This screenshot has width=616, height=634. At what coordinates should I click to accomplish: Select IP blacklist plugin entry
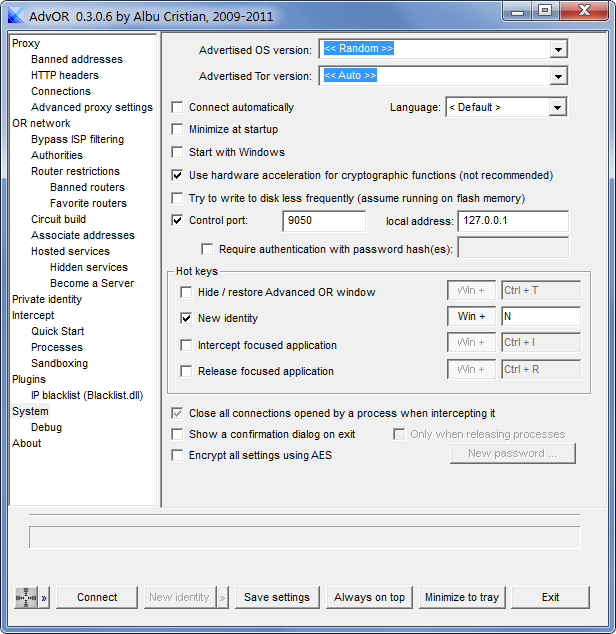click(x=87, y=395)
